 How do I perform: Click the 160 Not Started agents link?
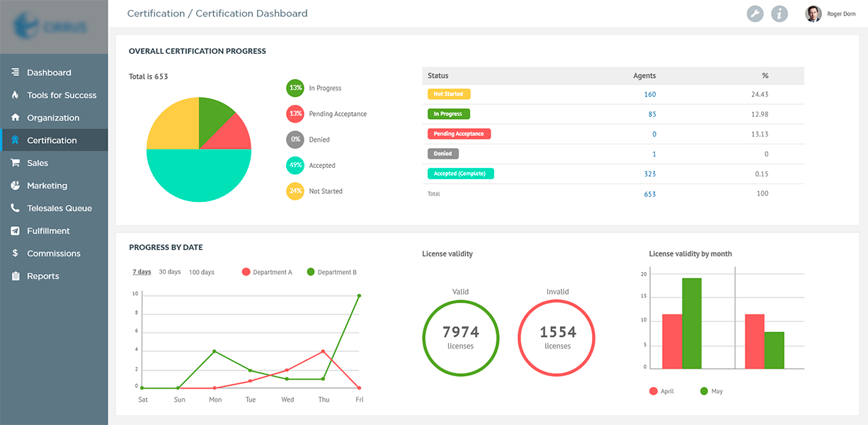click(x=650, y=94)
